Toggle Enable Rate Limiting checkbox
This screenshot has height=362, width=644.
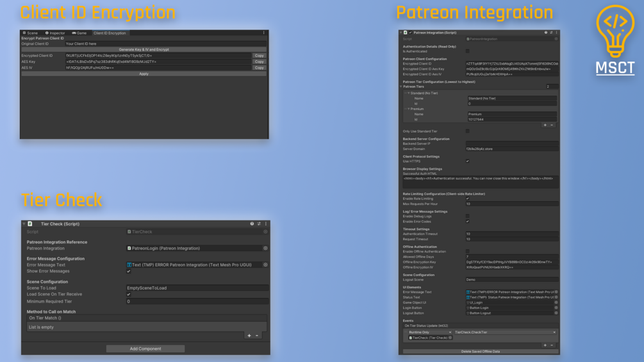point(467,199)
